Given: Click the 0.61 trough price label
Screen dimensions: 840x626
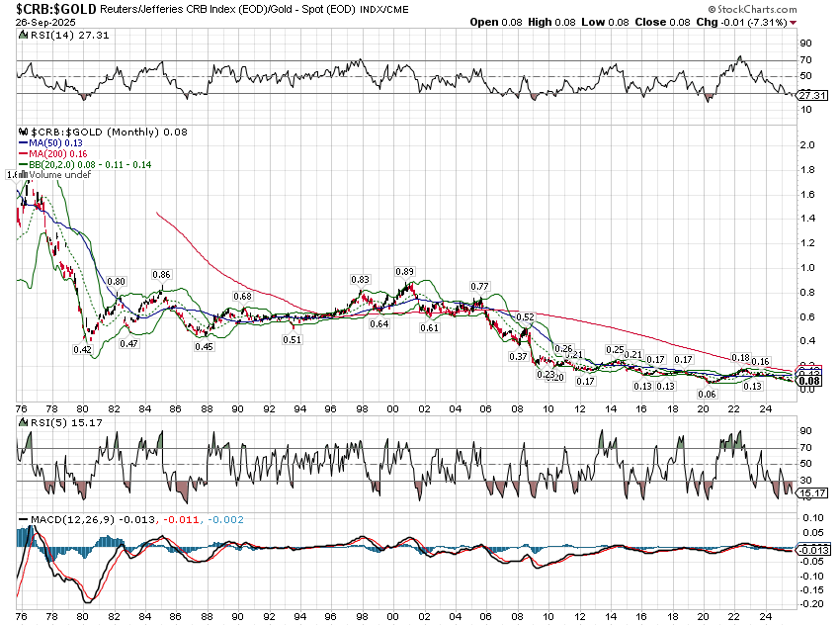Looking at the screenshot, I should click(430, 328).
